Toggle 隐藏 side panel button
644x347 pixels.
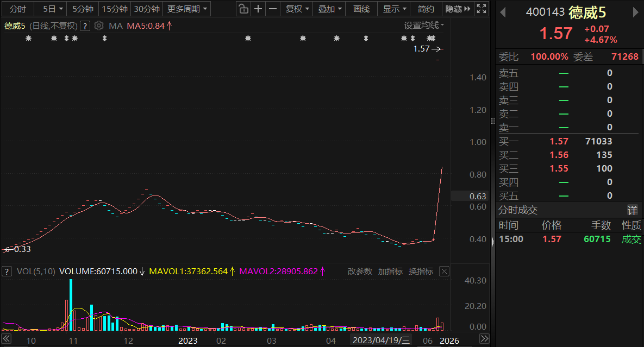458,9
